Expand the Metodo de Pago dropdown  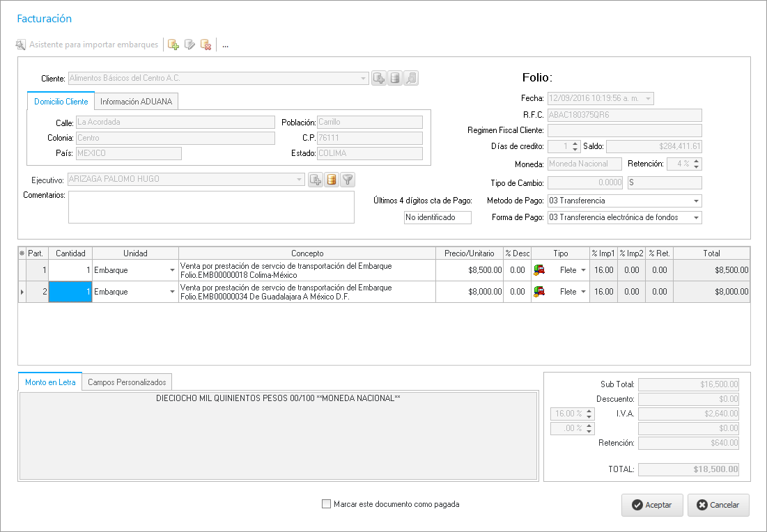coord(696,201)
